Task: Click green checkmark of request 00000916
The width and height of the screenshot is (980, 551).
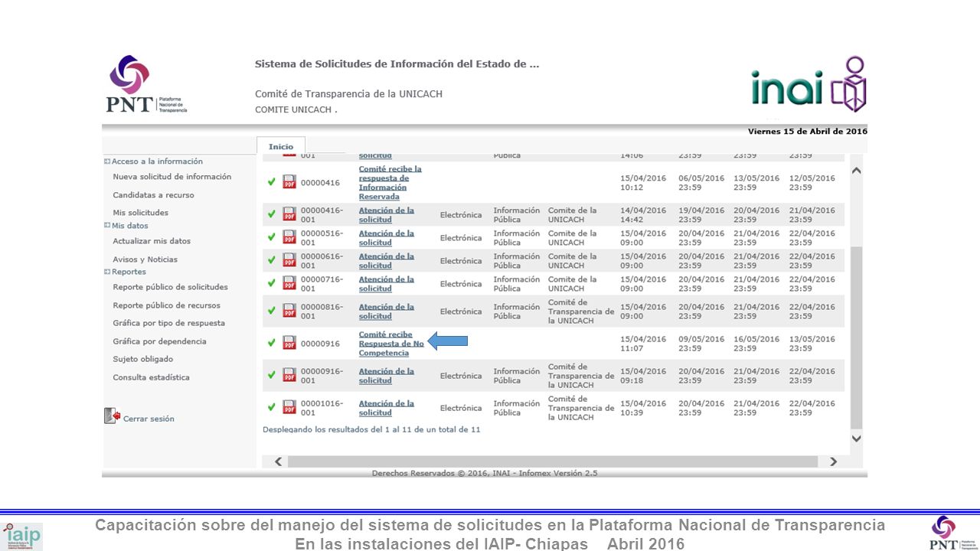Action: coord(271,343)
